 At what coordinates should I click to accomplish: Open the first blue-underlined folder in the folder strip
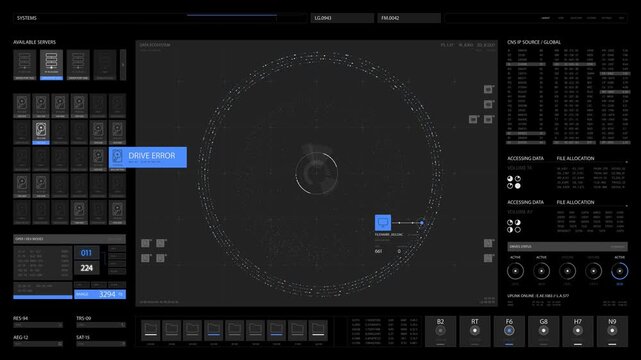213,330
